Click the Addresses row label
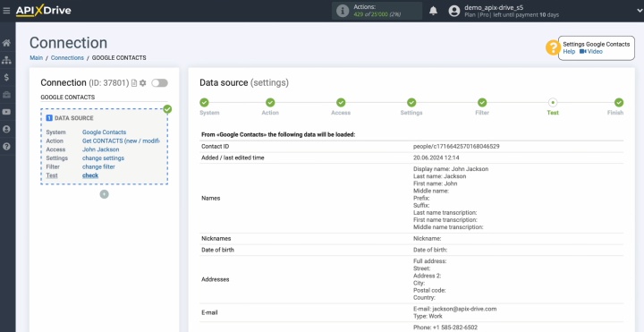The height and width of the screenshot is (332, 644). [x=216, y=279]
